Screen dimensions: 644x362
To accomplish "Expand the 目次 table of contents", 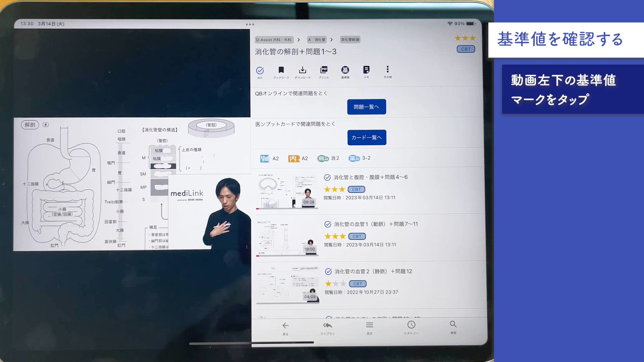I will (x=369, y=325).
